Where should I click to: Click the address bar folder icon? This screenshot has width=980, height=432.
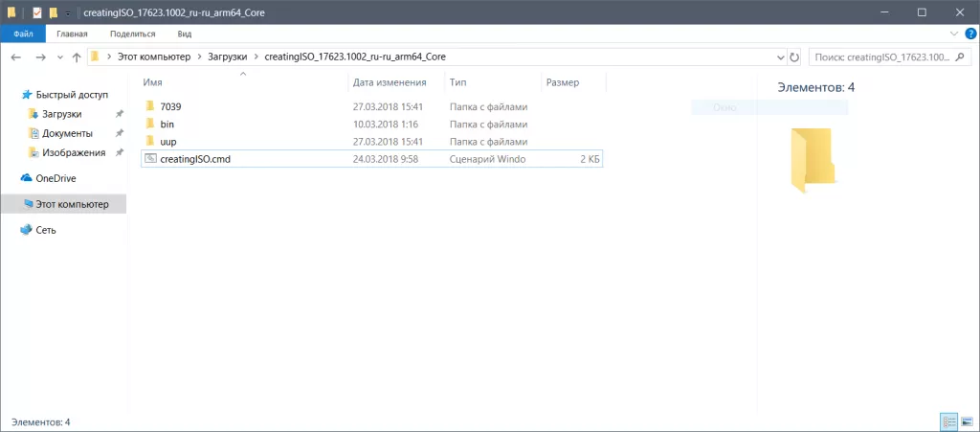click(x=95, y=57)
